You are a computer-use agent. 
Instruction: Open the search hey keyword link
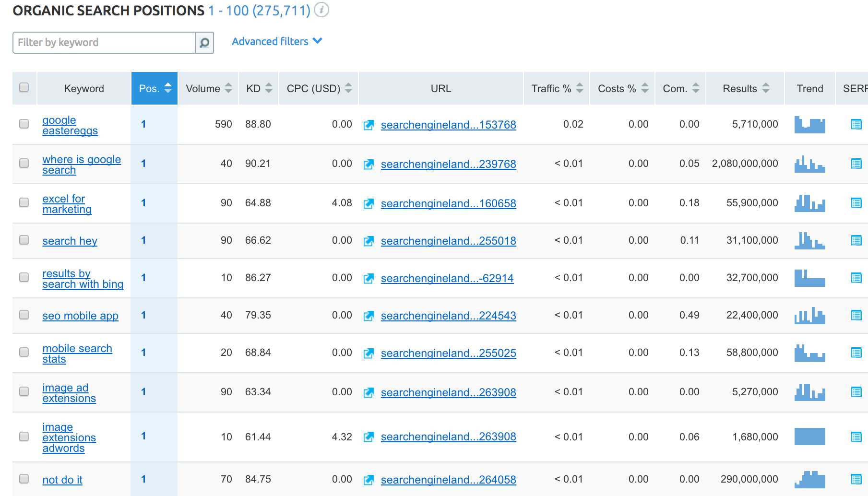(70, 241)
